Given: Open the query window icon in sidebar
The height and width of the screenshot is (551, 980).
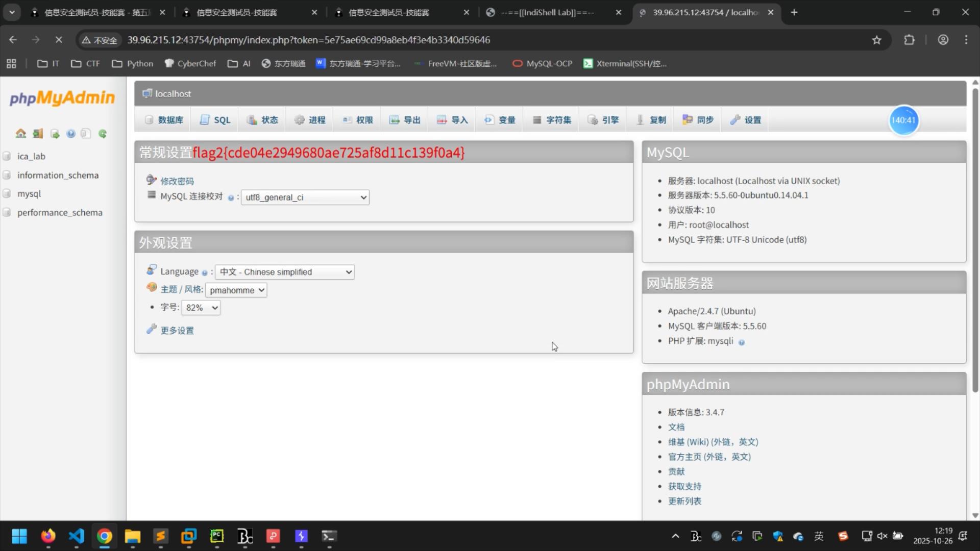Looking at the screenshot, I should [x=55, y=134].
